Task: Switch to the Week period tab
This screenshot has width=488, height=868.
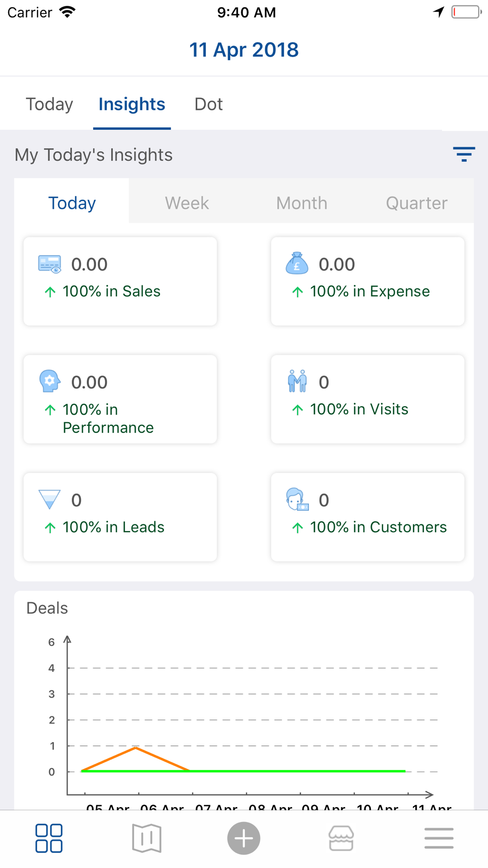Action: coord(187,203)
